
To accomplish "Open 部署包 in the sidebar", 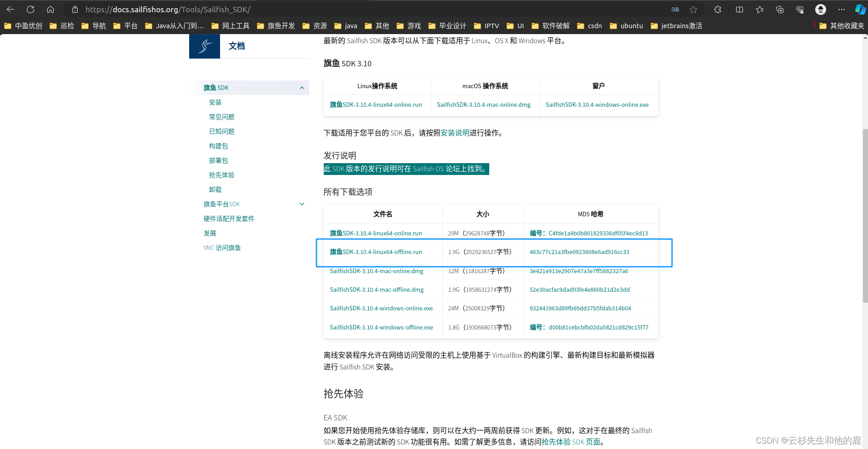I will [x=219, y=160].
